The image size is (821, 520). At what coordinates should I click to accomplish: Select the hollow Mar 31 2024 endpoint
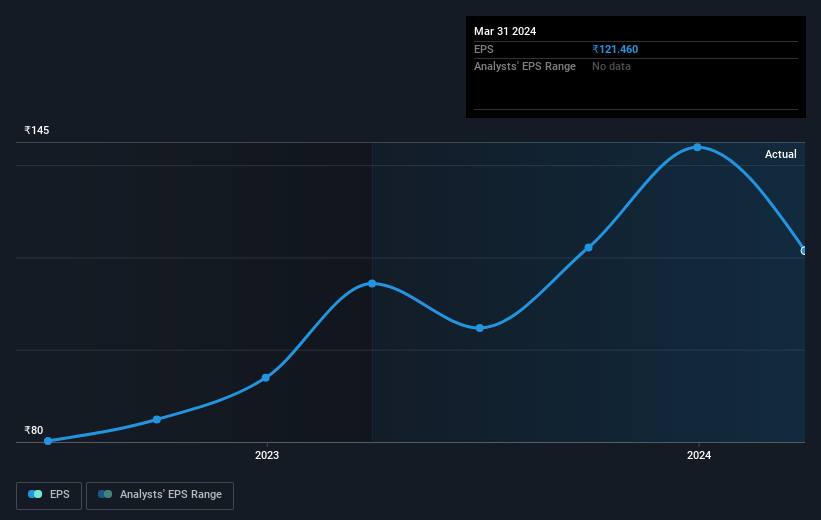point(804,251)
